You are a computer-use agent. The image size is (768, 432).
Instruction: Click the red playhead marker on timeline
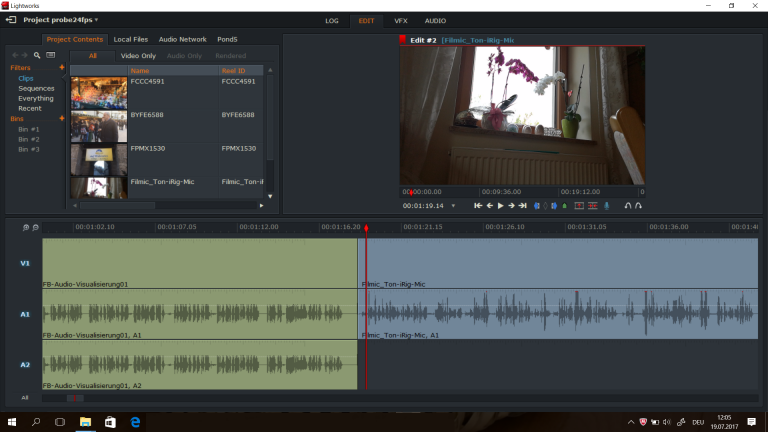point(366,229)
